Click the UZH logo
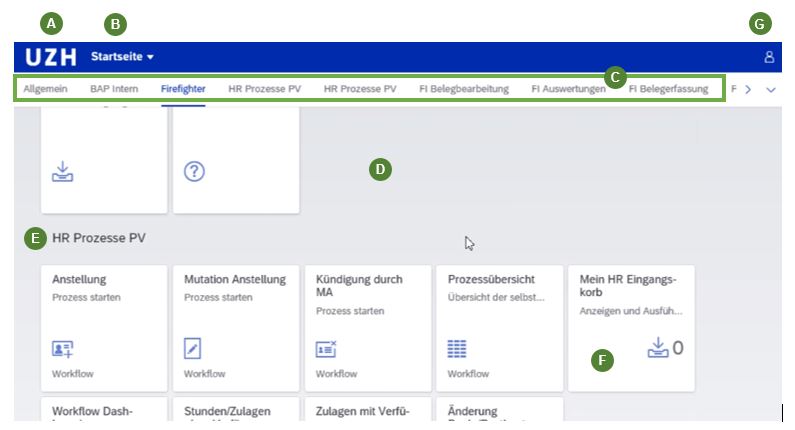The height and width of the screenshot is (430, 795). (x=50, y=57)
